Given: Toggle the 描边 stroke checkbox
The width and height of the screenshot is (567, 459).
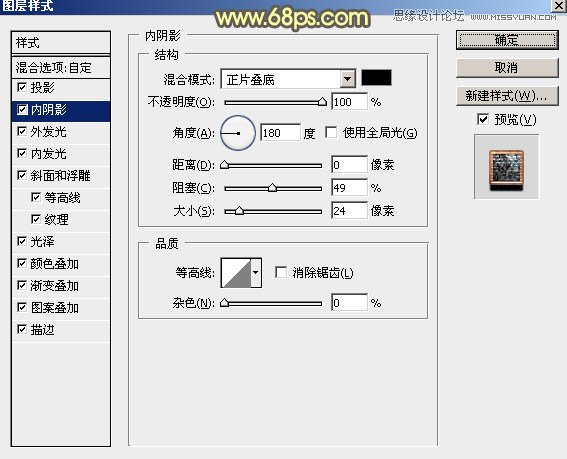Looking at the screenshot, I should click(x=22, y=329).
